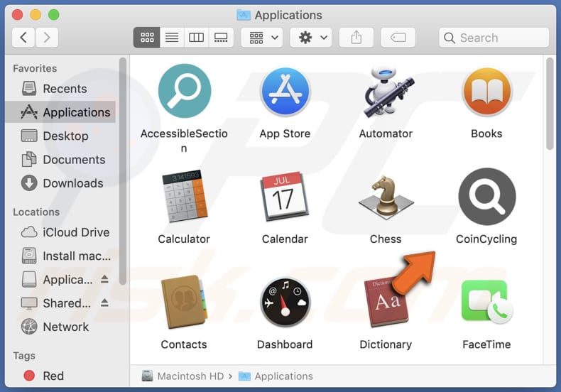Switch to icon view
Screen dimensions: 561x392
[147, 37]
